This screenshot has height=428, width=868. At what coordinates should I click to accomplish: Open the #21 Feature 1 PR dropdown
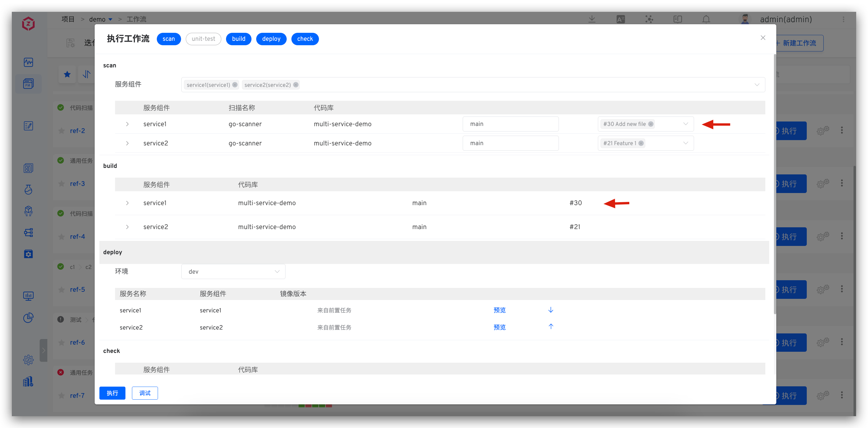click(x=646, y=143)
